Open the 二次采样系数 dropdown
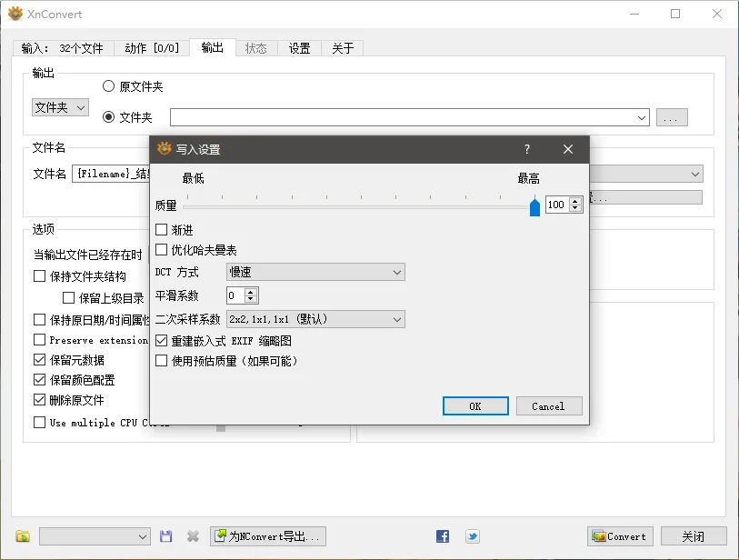The image size is (739, 560). pyautogui.click(x=315, y=319)
